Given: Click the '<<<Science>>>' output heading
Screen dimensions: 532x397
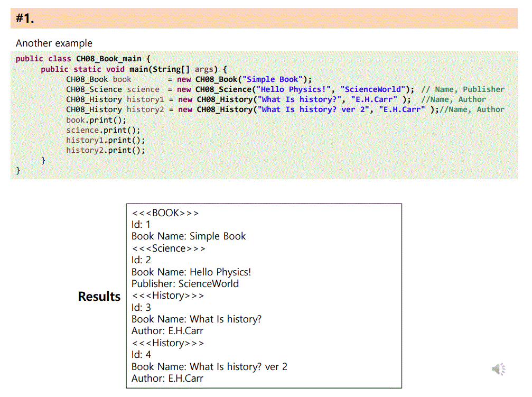Looking at the screenshot, I should [169, 248].
